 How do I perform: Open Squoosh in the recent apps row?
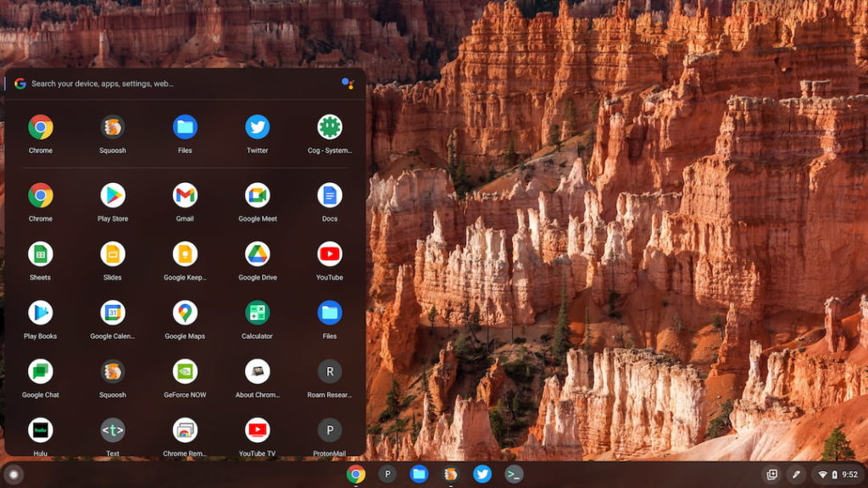click(x=113, y=127)
